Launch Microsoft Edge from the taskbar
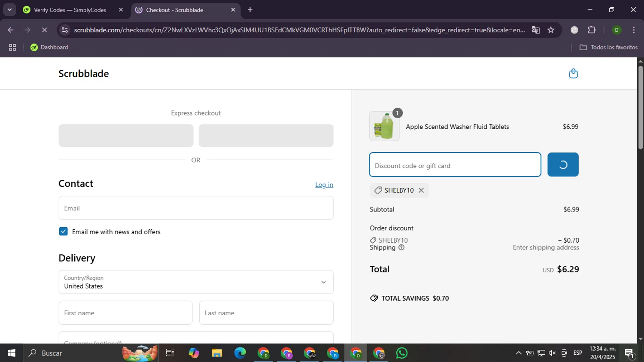This screenshot has width=644, height=362. click(x=240, y=353)
